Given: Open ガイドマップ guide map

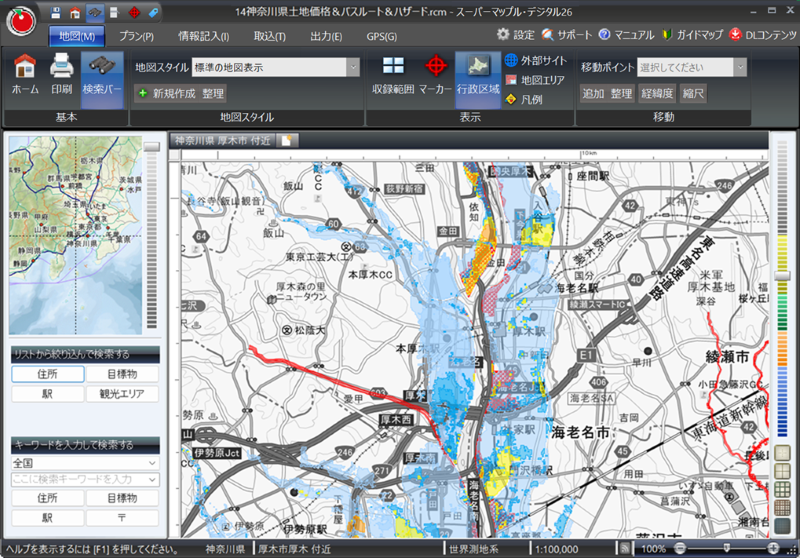Looking at the screenshot, I should [x=692, y=35].
